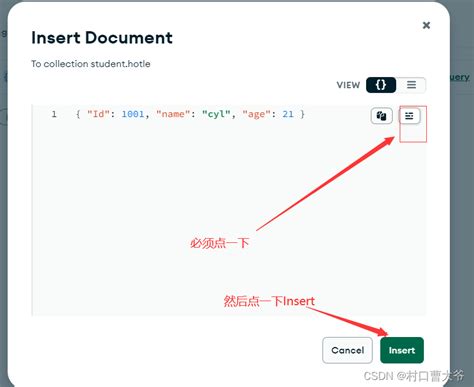Screen dimensions: 474x387
Task: Switch to JSON braces view
Action: point(381,85)
